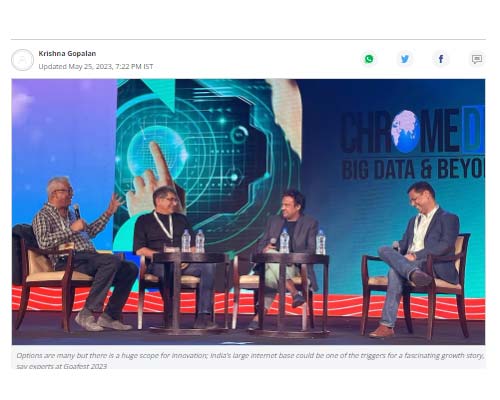The height and width of the screenshot is (400, 500).
Task: Click the Updated May 25, 2023 timestamp
Action: 96,66
